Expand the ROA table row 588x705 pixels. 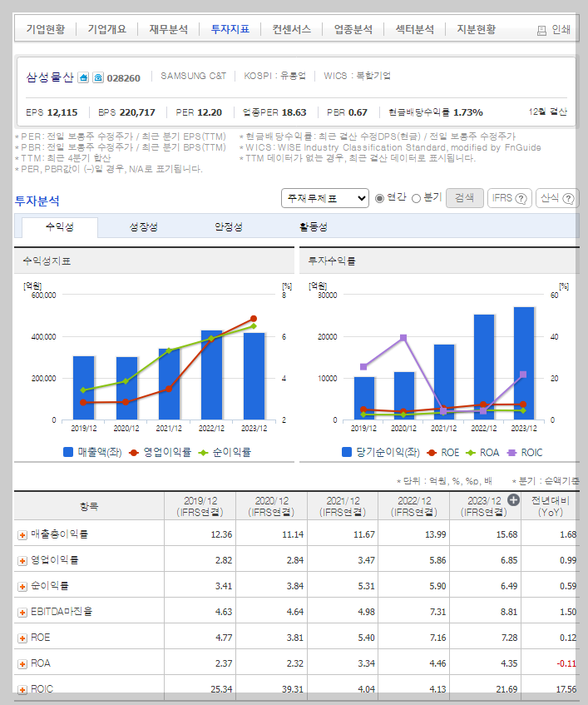(22, 664)
